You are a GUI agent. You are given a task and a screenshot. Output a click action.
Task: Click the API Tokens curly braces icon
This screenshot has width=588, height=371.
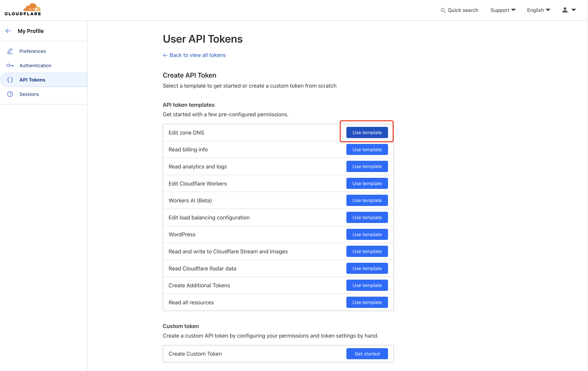[10, 80]
